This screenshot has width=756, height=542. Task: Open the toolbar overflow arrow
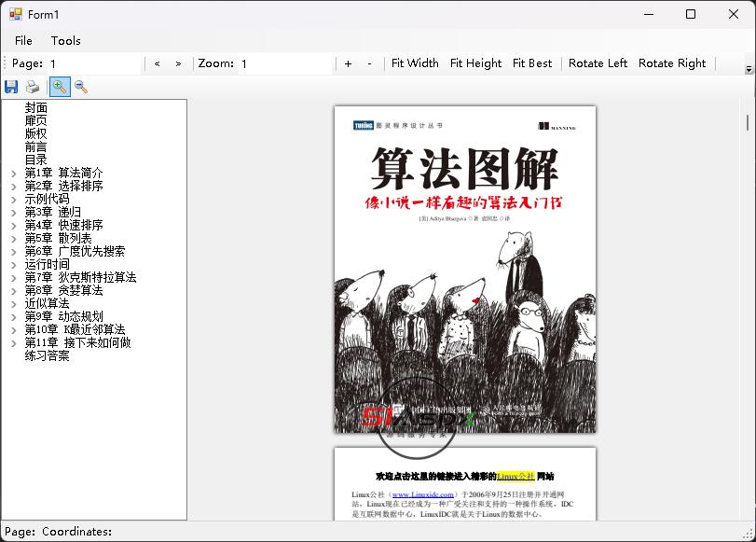coord(749,69)
